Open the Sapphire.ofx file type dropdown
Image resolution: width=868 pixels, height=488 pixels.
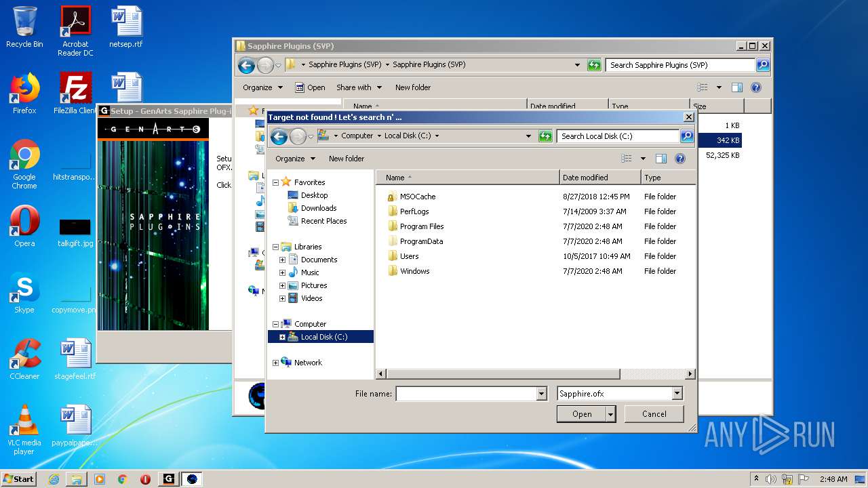coord(677,394)
